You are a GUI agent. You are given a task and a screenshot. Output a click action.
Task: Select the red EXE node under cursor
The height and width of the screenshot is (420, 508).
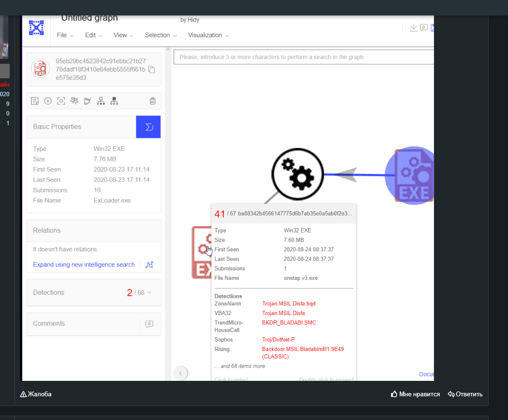(x=202, y=252)
